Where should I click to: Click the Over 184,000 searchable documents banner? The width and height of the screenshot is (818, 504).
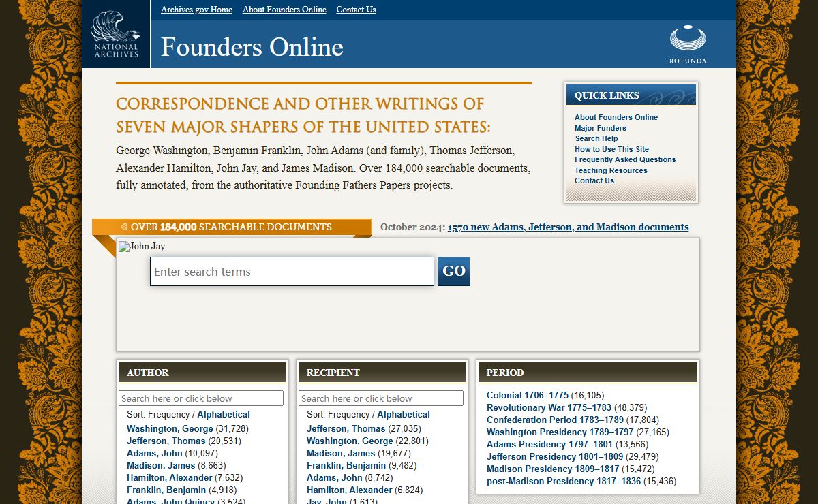click(232, 227)
